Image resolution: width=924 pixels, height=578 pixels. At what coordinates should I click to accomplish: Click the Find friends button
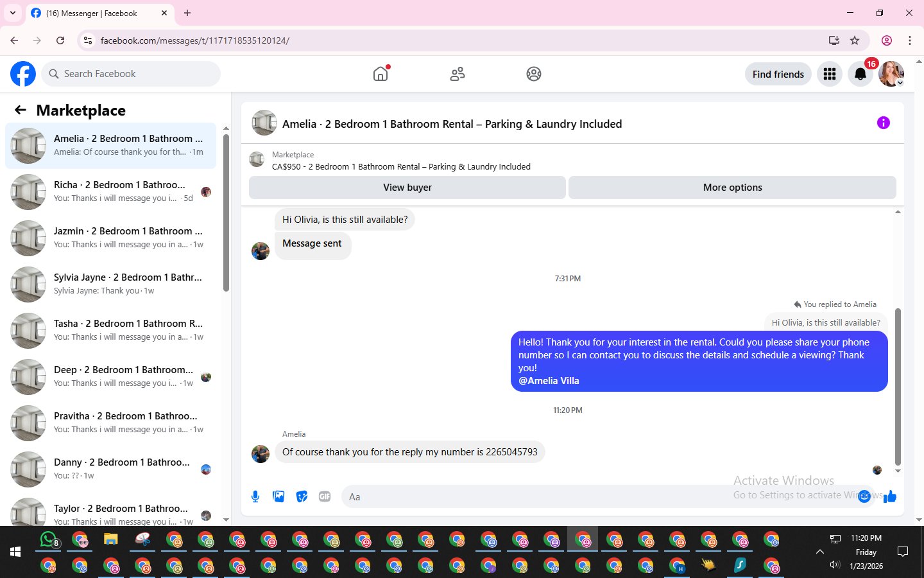pos(778,74)
